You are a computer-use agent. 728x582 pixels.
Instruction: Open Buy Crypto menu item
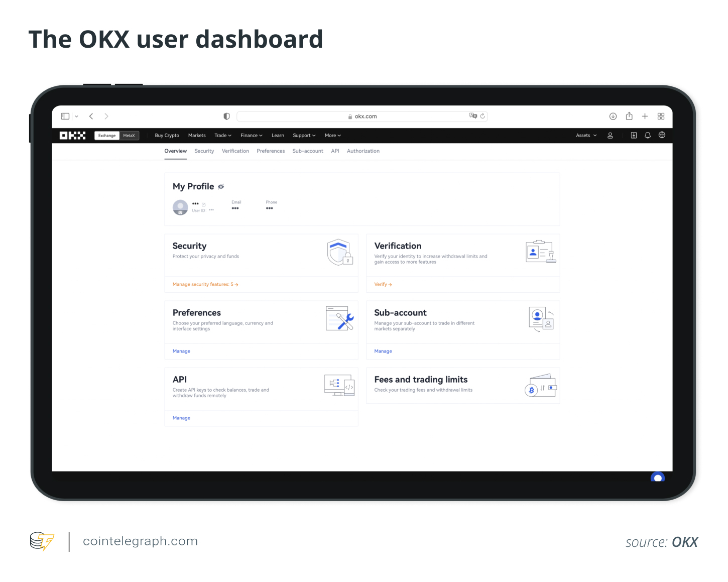coord(167,136)
